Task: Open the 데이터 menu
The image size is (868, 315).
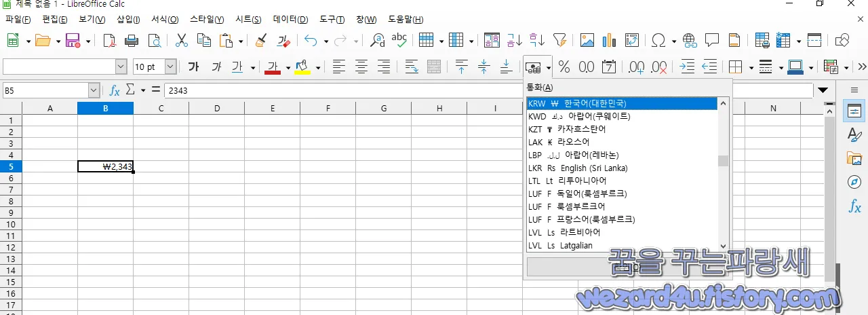Action: pyautogui.click(x=290, y=20)
